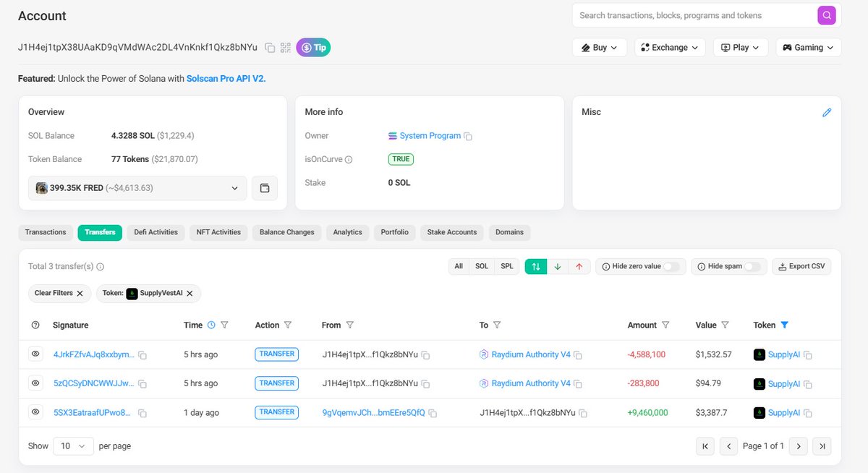Screen dimensions: 868x473
Task: Click in the search transactions input field
Action: pyautogui.click(x=696, y=15)
